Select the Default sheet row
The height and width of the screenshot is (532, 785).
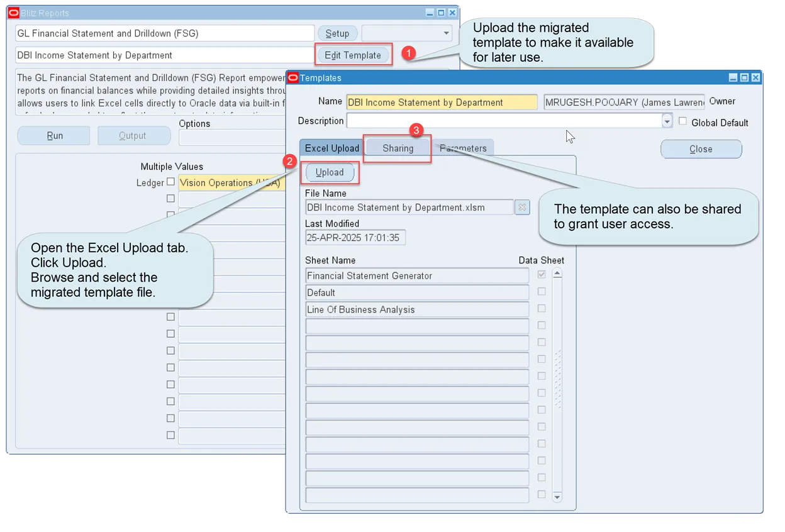(417, 293)
